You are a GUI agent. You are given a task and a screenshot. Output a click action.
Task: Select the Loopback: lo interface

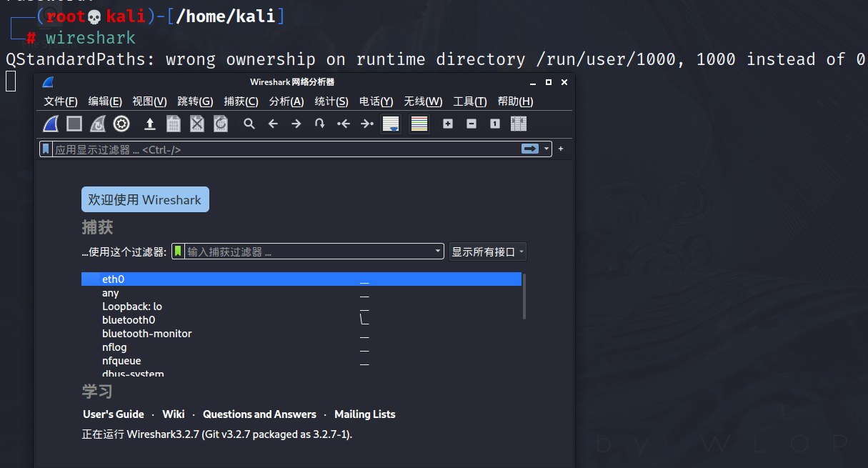click(x=301, y=307)
